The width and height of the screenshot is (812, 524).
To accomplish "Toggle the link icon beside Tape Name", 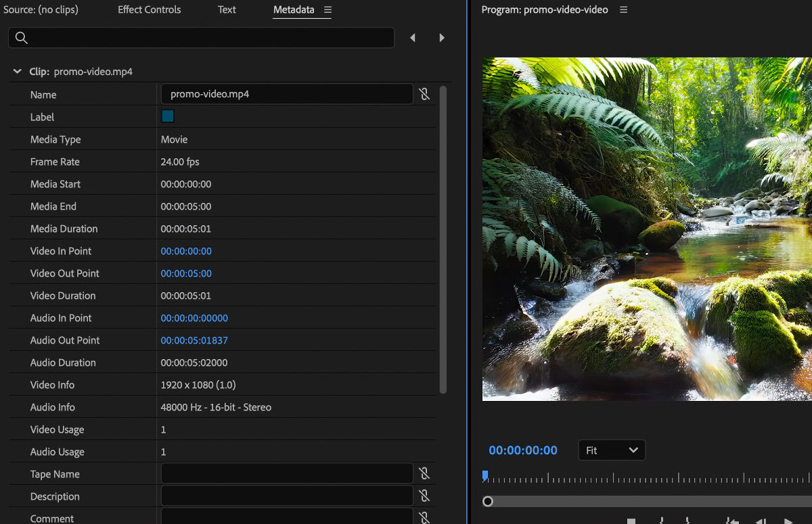I will click(x=424, y=473).
